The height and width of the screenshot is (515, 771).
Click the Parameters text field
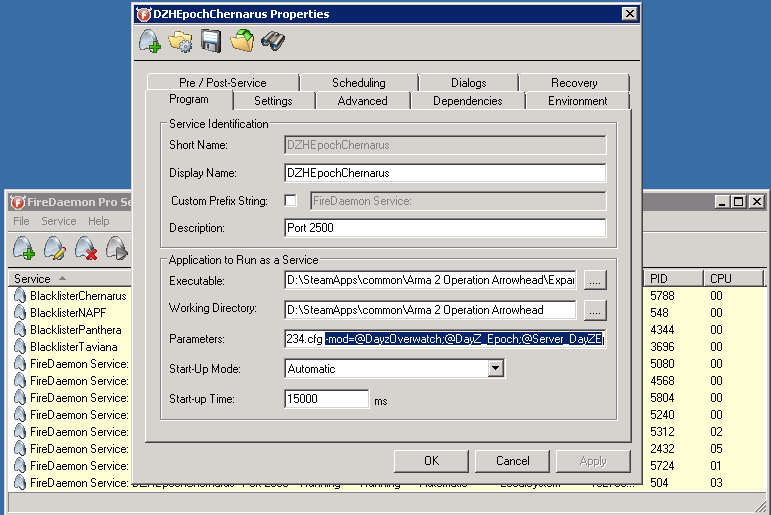[x=445, y=339]
